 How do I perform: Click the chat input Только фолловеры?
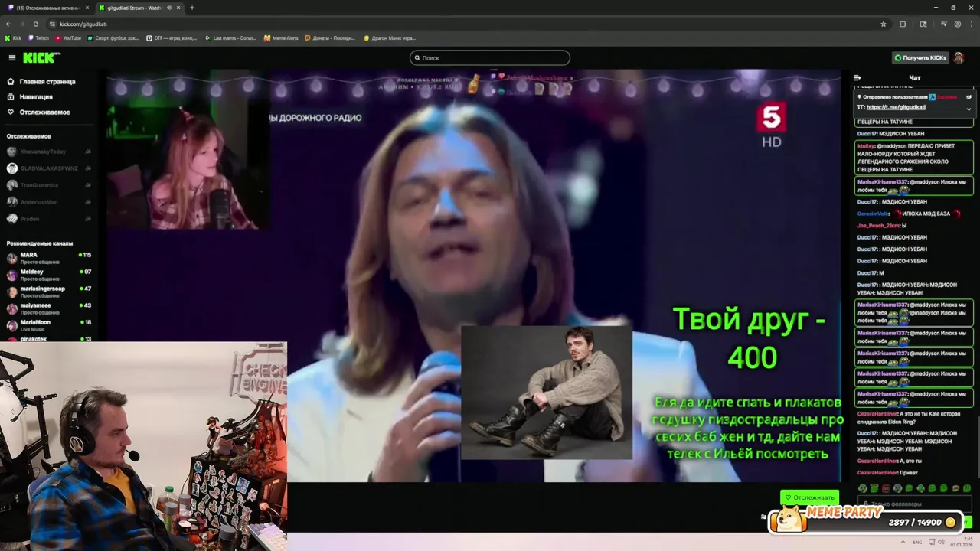coord(915,504)
